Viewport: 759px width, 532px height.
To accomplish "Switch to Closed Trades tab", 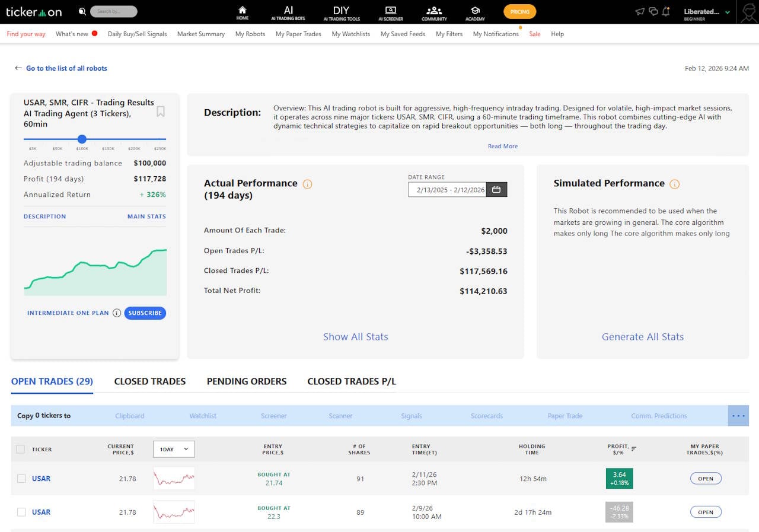I will [150, 381].
